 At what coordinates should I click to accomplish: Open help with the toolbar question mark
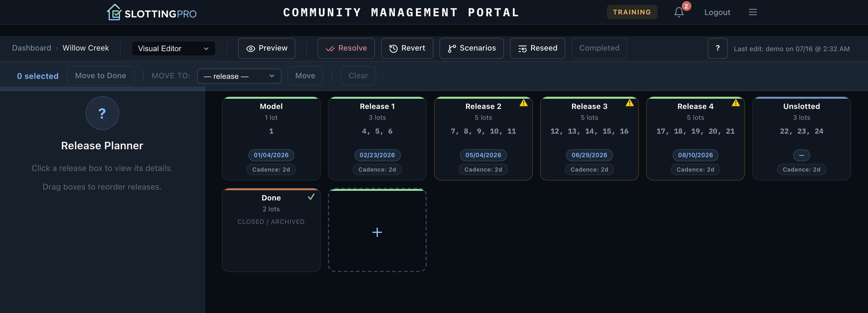[717, 48]
